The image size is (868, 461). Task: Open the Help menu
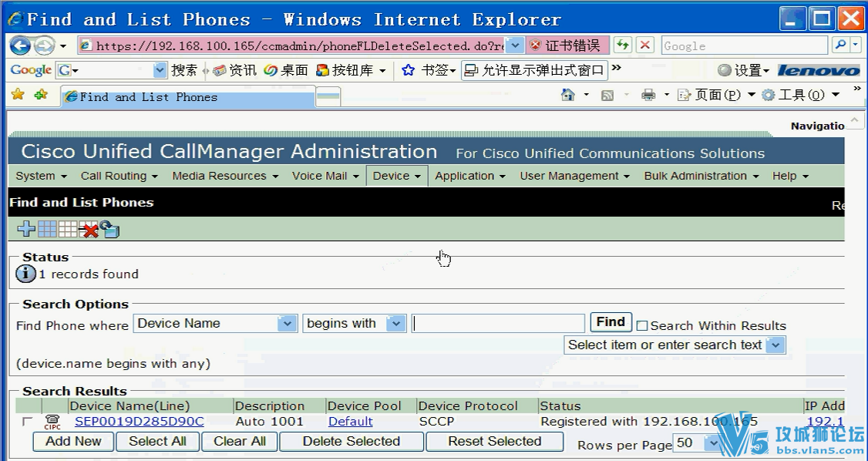tap(790, 176)
